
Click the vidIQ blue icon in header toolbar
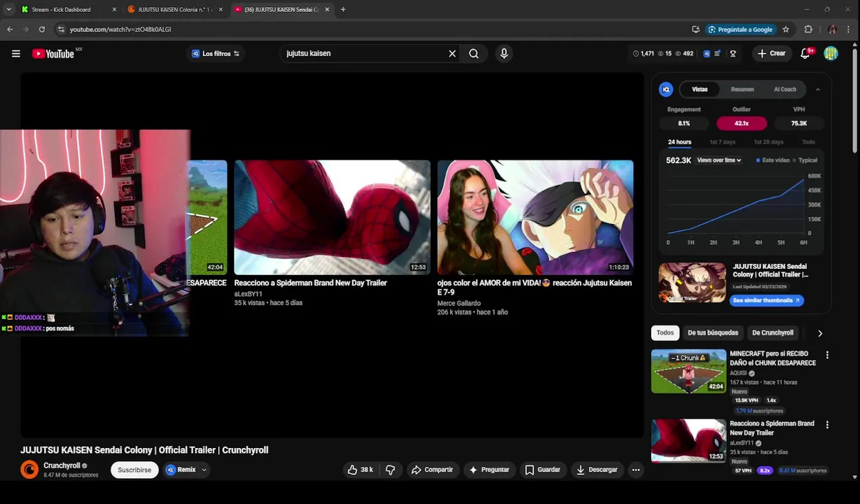pyautogui.click(x=707, y=53)
